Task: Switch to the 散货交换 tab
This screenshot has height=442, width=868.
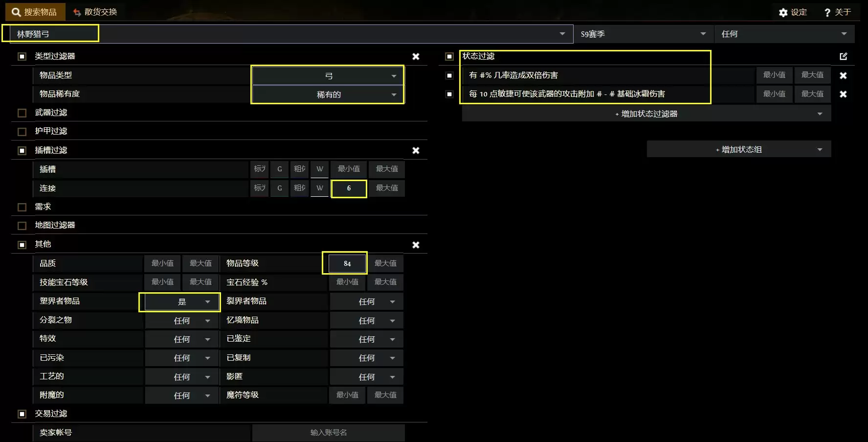Action: coord(95,12)
